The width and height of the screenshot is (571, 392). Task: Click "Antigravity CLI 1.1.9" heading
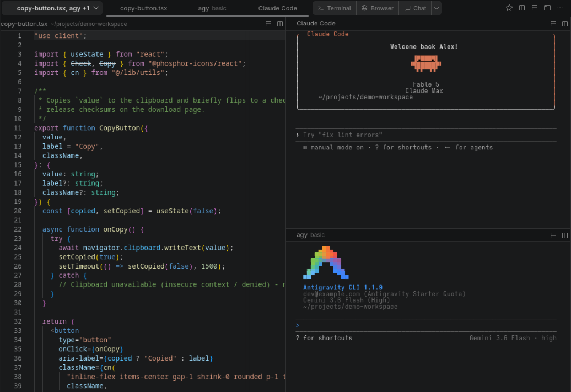[x=343, y=287]
